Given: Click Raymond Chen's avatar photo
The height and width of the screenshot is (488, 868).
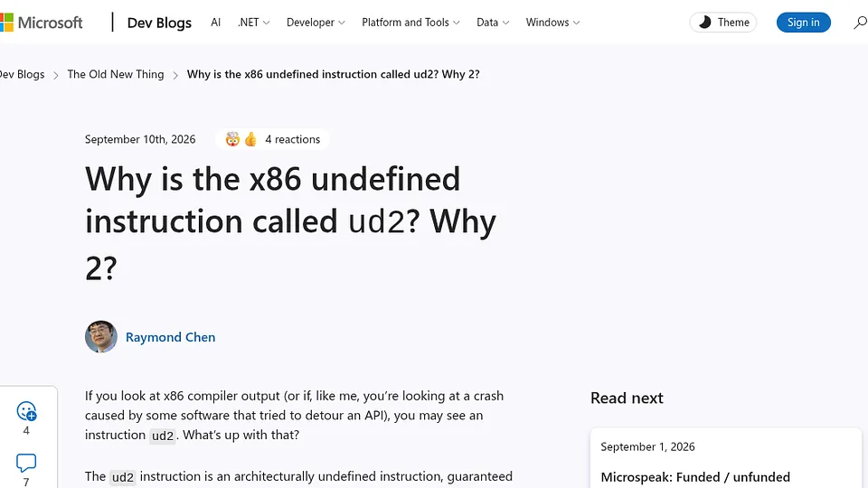Looking at the screenshot, I should [x=100, y=336].
